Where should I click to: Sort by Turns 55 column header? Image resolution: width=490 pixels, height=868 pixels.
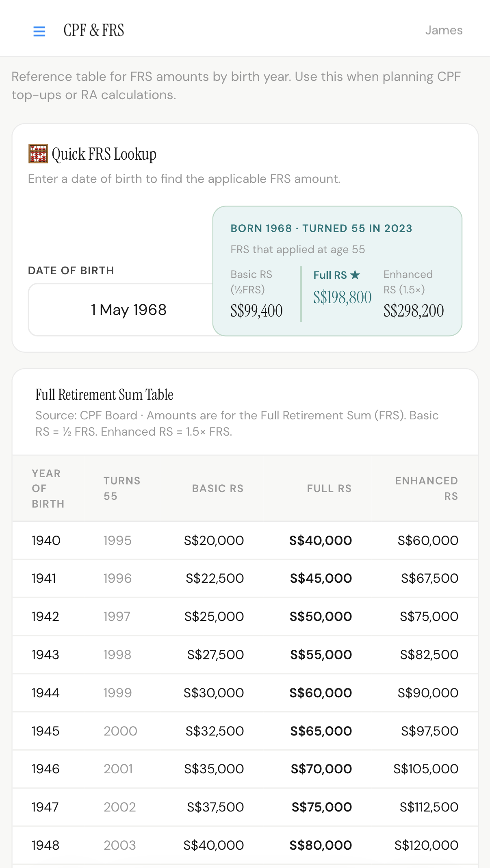coord(122,488)
